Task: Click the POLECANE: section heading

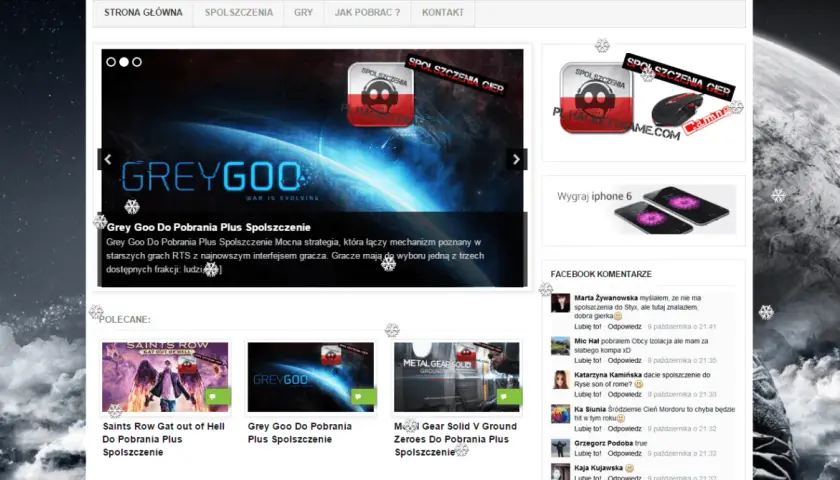Action: [x=125, y=319]
